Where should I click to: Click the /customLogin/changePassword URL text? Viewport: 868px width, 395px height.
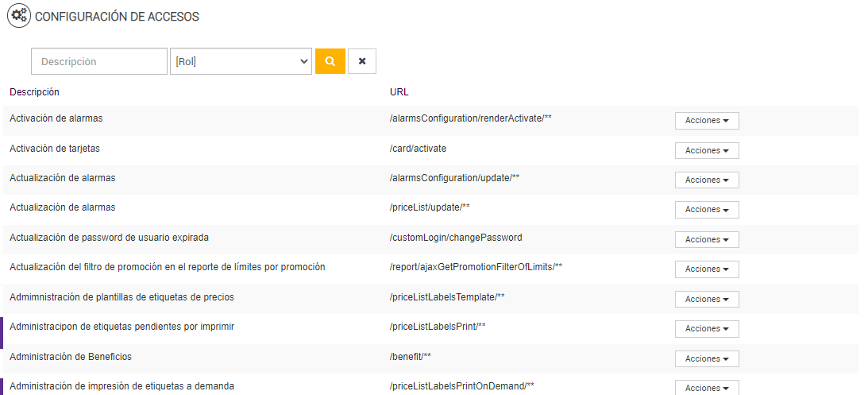[456, 237]
